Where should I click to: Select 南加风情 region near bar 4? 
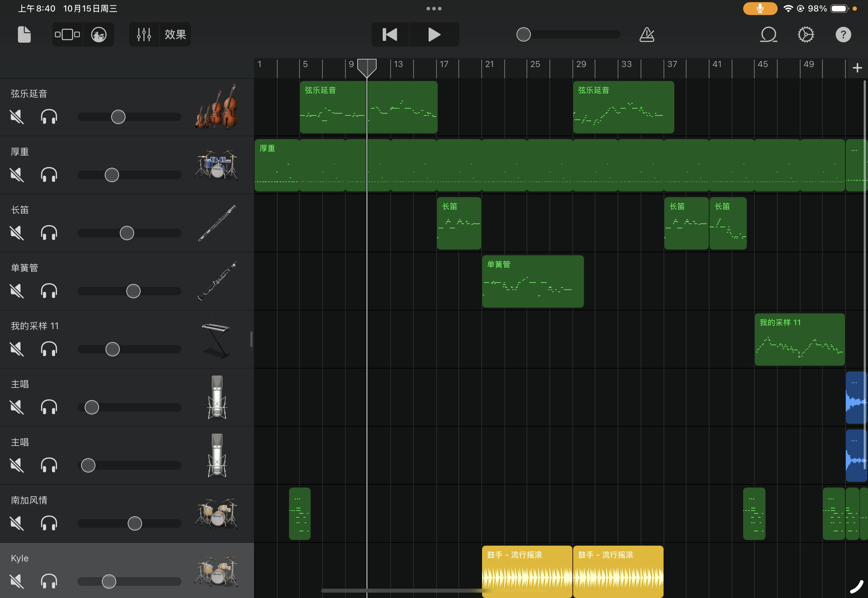[300, 514]
